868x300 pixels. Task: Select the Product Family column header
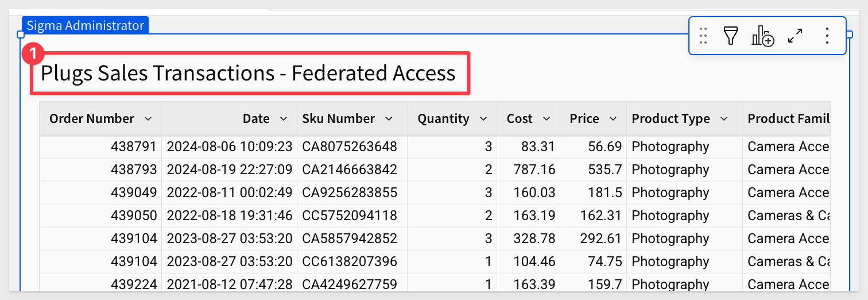point(786,119)
